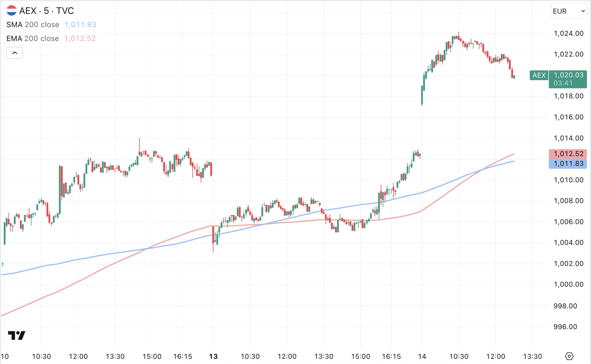
Task: Click the 996.00 price scale label
Action: 565,327
